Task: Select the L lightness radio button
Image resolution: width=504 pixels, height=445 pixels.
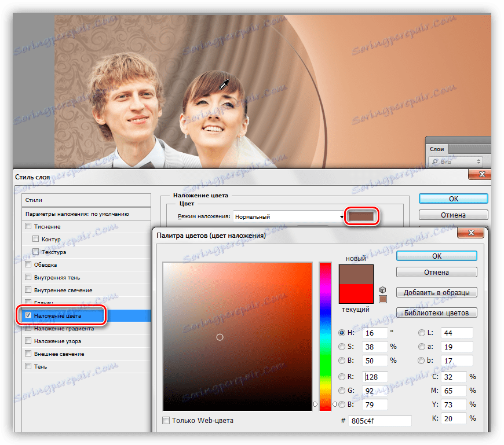Action: point(421,333)
